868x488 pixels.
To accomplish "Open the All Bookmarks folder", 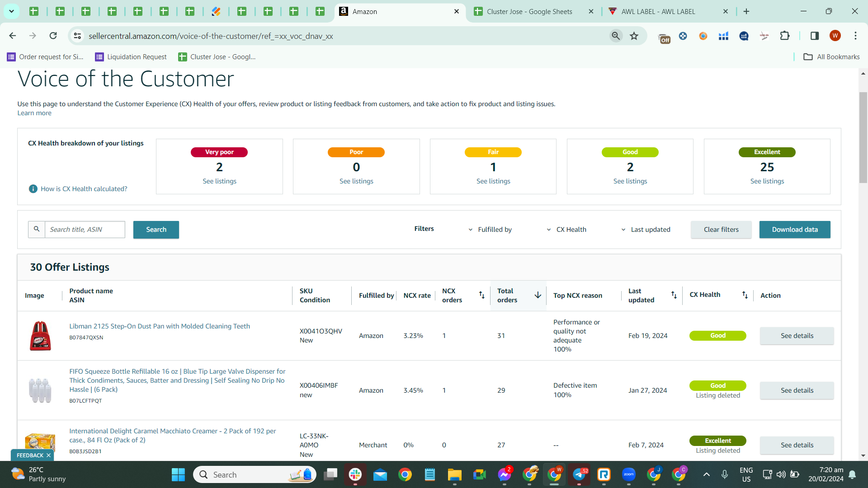I will (x=832, y=56).
